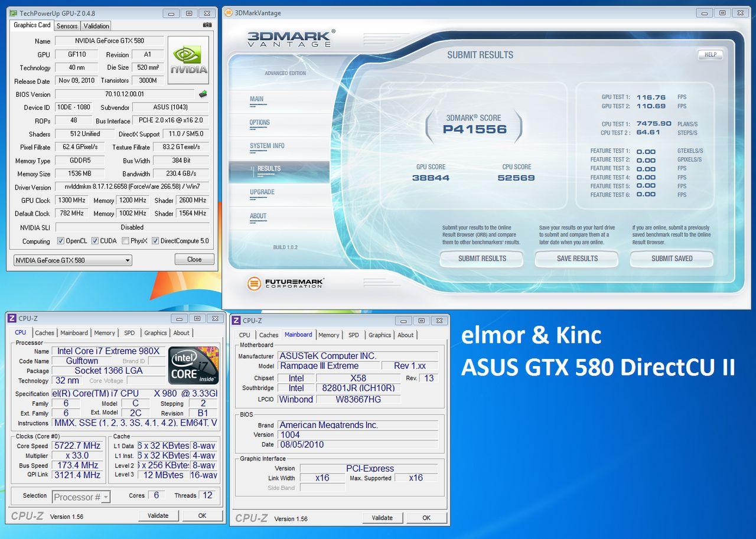Open CPU tab in CPU-Z Mainboard window

click(245, 335)
